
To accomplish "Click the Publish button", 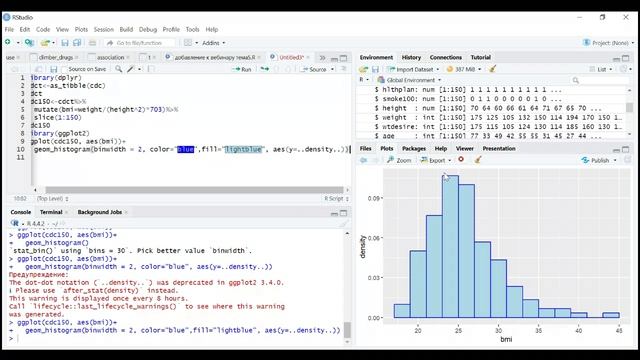I will (596, 160).
